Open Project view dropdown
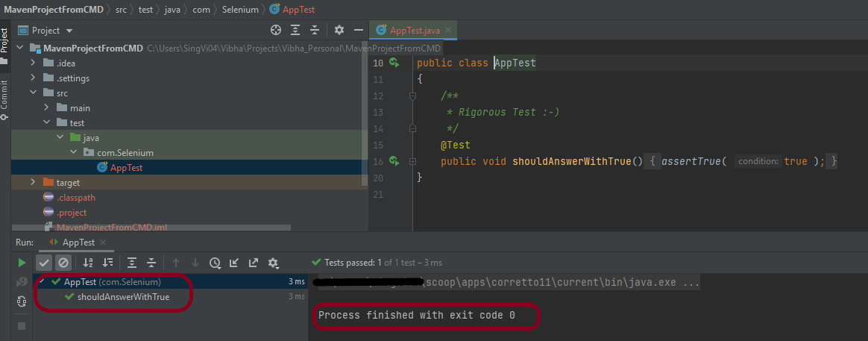The image size is (868, 341). (x=69, y=31)
